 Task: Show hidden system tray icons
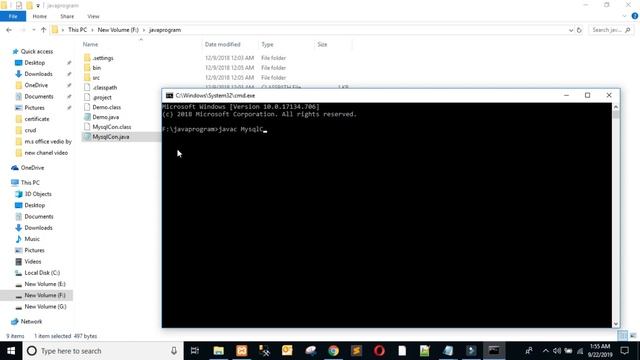coord(545,351)
